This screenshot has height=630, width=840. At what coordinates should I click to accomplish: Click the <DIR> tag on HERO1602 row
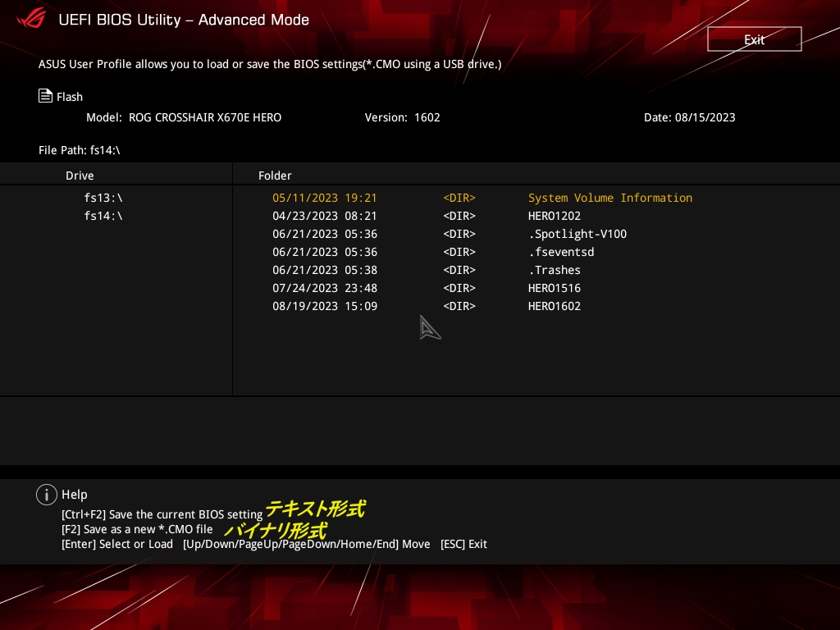click(x=459, y=306)
